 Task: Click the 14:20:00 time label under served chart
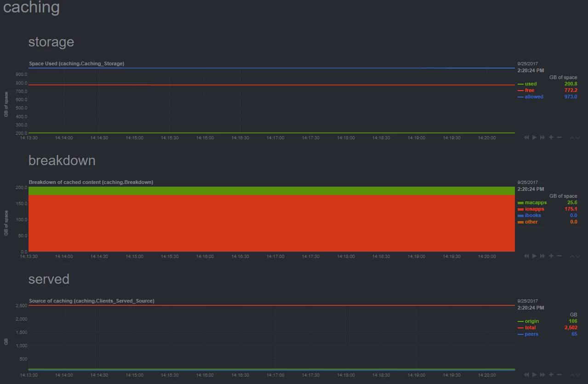click(x=487, y=375)
